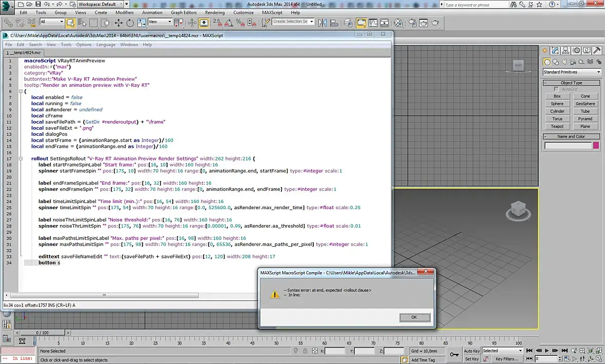This screenshot has height=364, width=605.
Task: Switch to the Hierarchy panel tab
Action: [x=567, y=50]
